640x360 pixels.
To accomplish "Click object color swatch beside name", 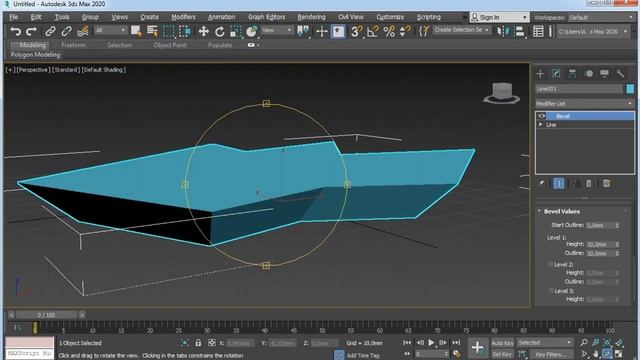I will (x=630, y=89).
